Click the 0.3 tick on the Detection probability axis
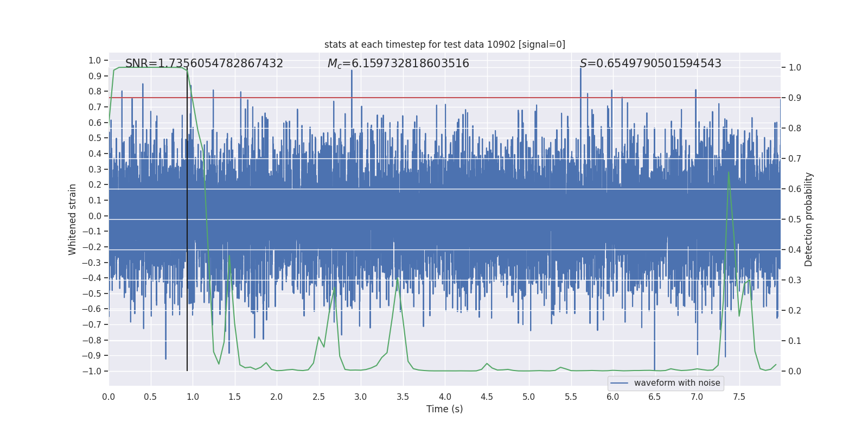 [795, 280]
